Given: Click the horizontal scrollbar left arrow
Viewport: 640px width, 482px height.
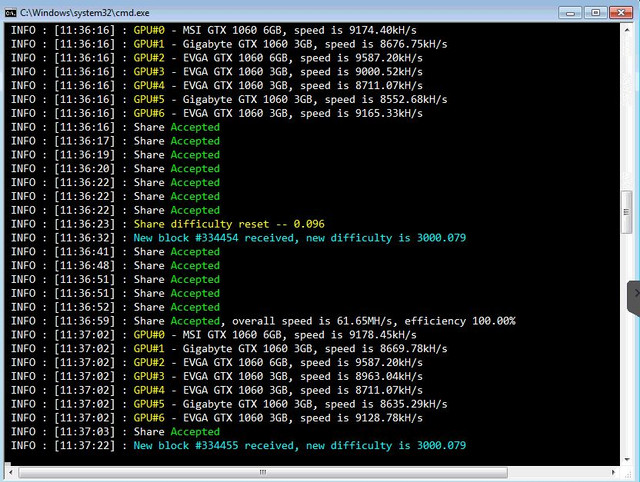Looking at the screenshot, I should coord(11,472).
